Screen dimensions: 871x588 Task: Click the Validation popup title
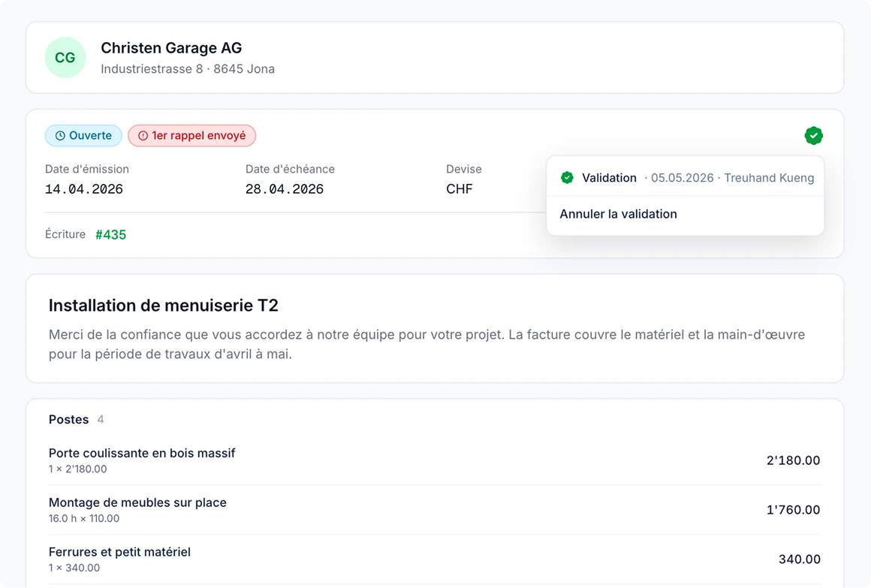(x=609, y=178)
